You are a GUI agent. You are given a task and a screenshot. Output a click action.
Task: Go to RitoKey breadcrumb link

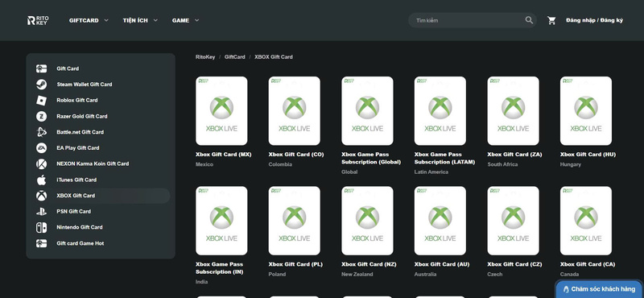205,57
